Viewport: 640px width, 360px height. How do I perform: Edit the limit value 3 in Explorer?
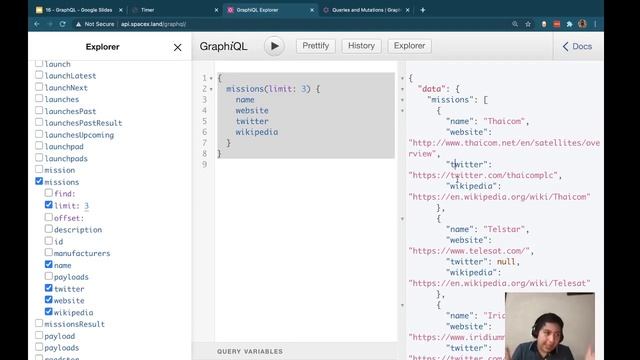86,206
